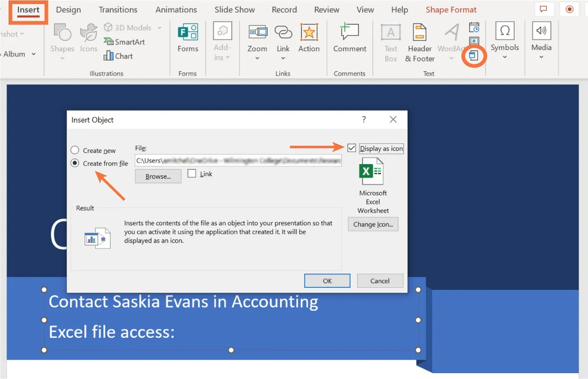The image size is (588, 379).
Task: Click the Change Icon button
Action: tap(372, 224)
